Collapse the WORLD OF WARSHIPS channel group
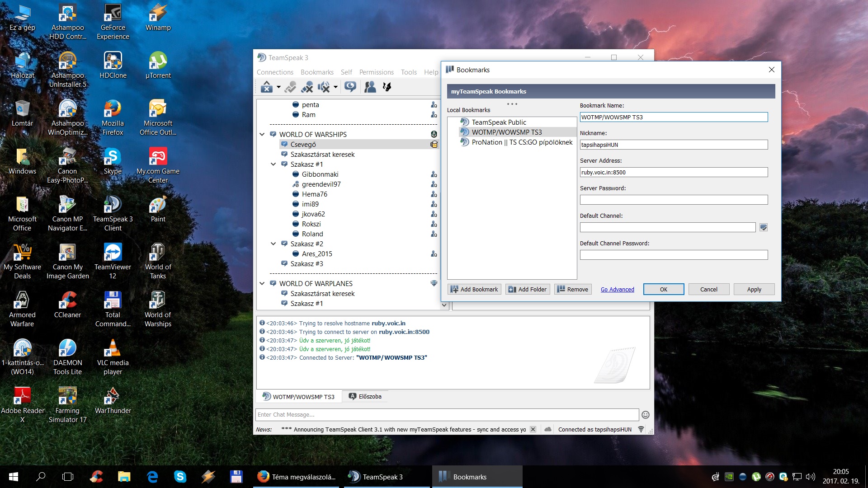Image resolution: width=868 pixels, height=488 pixels. click(x=262, y=134)
